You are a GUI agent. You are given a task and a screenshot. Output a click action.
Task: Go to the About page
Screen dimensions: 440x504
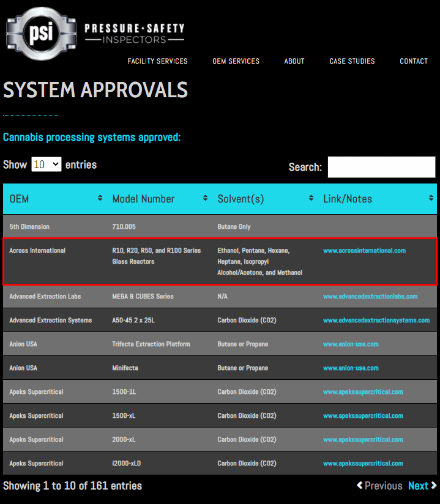[294, 61]
